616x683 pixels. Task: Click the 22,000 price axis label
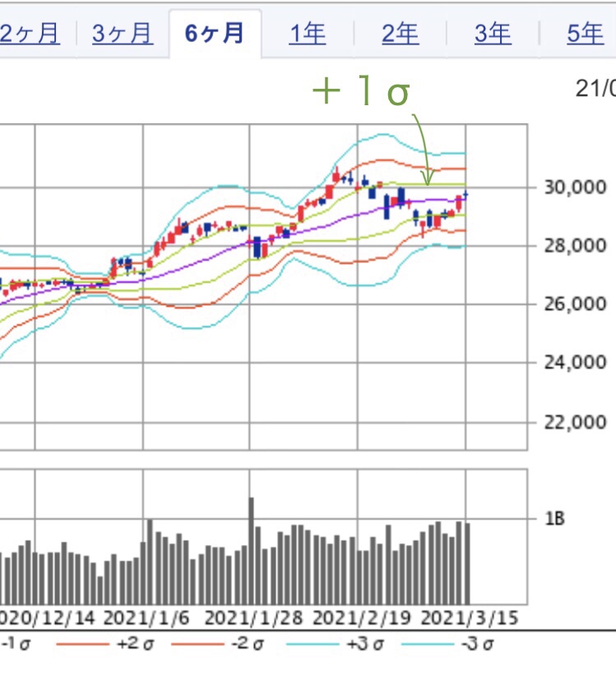click(575, 422)
